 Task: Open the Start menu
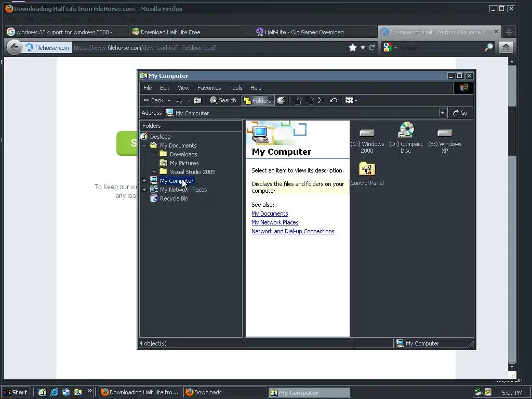coord(16,392)
